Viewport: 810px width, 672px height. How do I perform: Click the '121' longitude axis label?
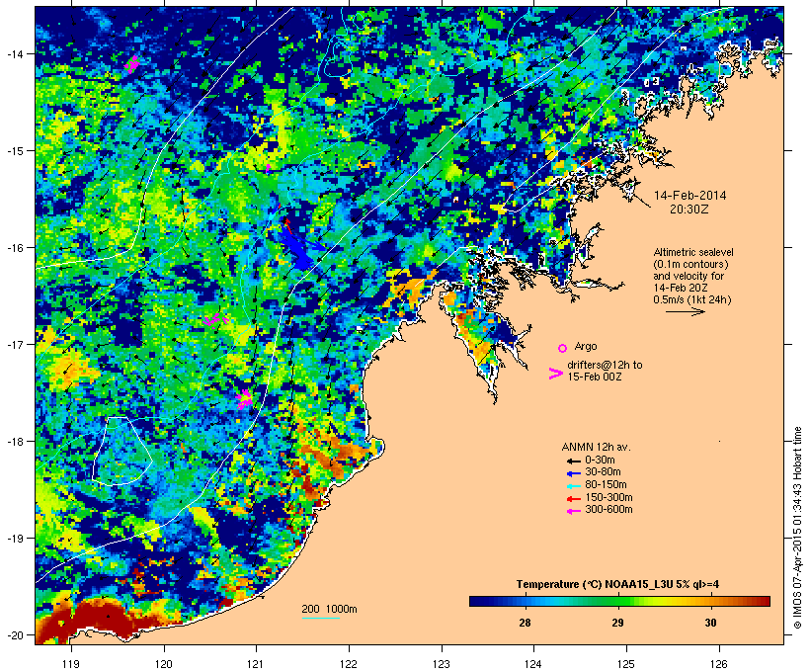pos(256,664)
